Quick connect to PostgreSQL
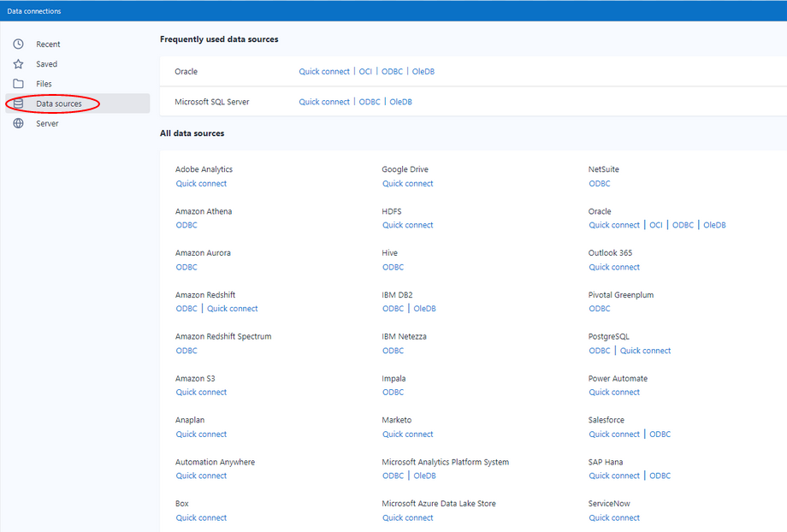Image resolution: width=787 pixels, height=532 pixels. coord(646,351)
